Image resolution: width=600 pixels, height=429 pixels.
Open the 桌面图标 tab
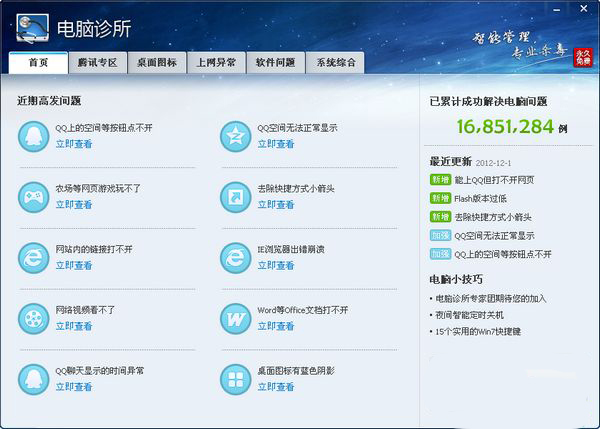(x=157, y=62)
